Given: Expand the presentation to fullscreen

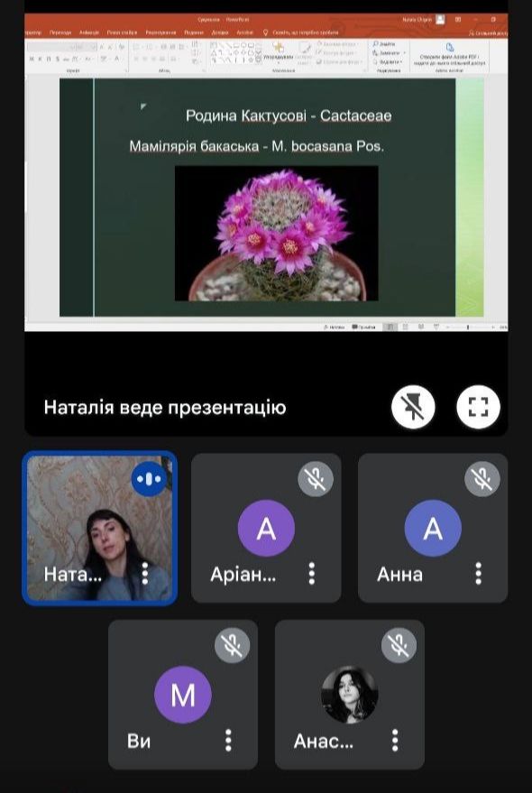Looking at the screenshot, I should 479,407.
